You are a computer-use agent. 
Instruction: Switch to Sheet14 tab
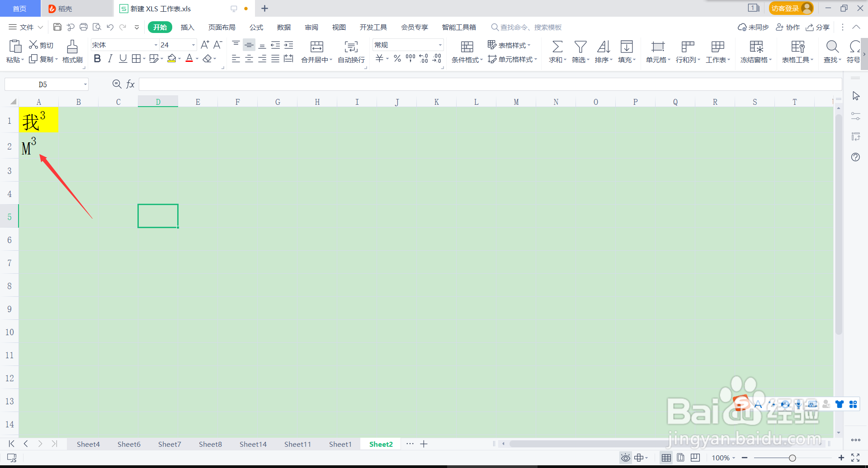click(x=253, y=444)
